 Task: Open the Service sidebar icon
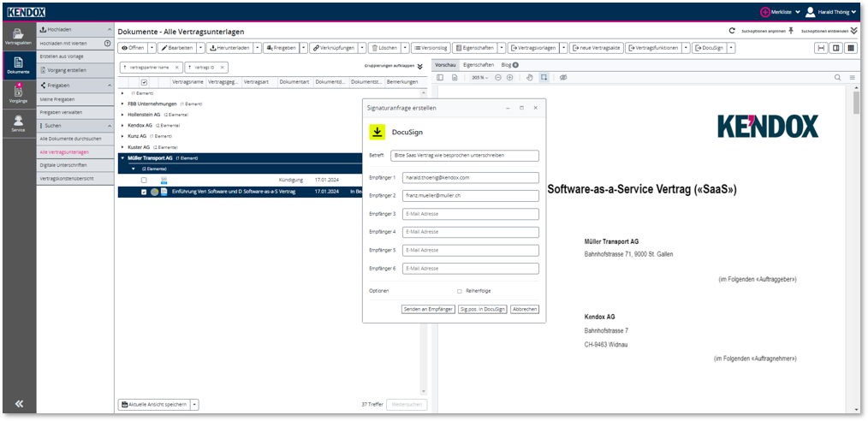coord(18,124)
